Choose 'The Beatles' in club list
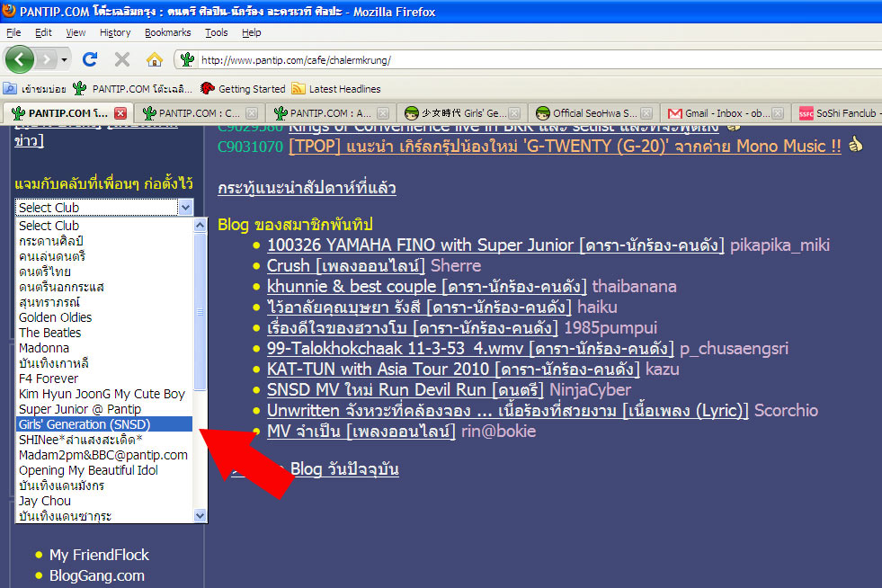 pyautogui.click(x=104, y=333)
